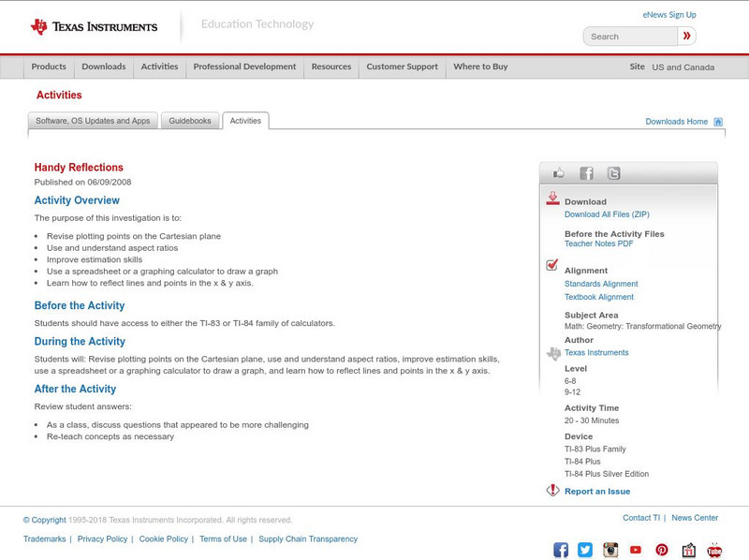Viewport: 749px width, 560px height.
Task: Open the footer TI calculator icon
Action: pyautogui.click(x=688, y=550)
